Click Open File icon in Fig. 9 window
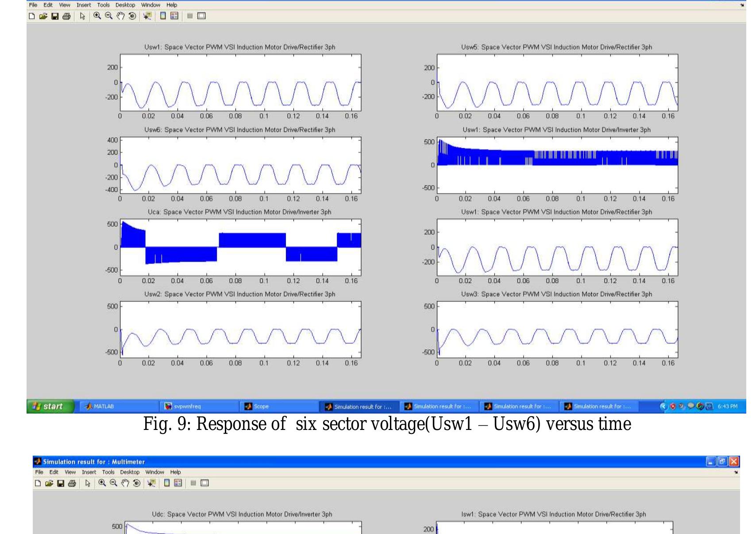 click(43, 16)
